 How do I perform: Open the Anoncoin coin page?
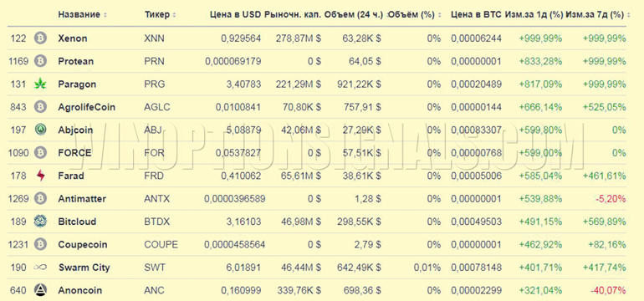click(x=80, y=291)
